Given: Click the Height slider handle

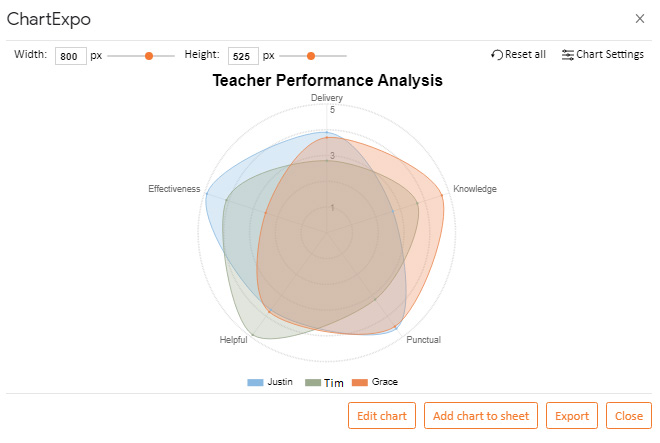Looking at the screenshot, I should tap(311, 56).
